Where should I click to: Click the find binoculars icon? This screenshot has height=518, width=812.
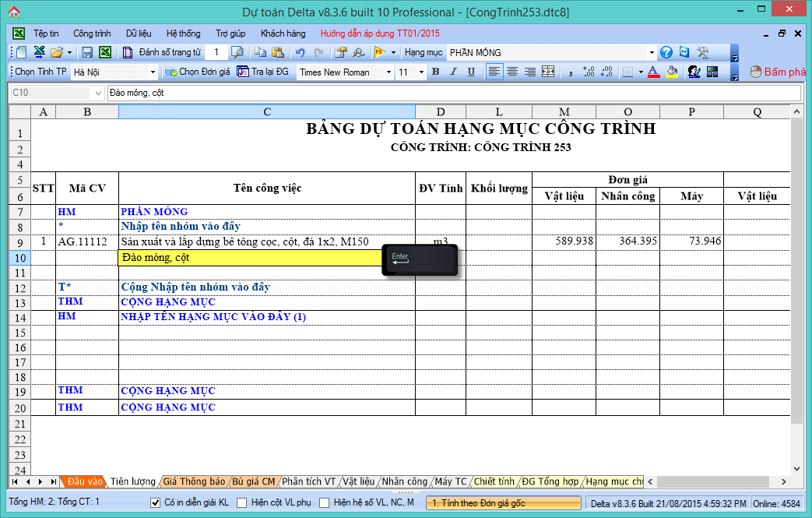tap(358, 52)
